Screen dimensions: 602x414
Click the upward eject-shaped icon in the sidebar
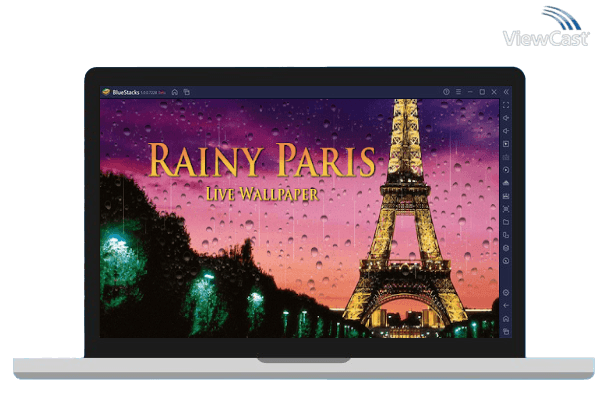[506, 183]
